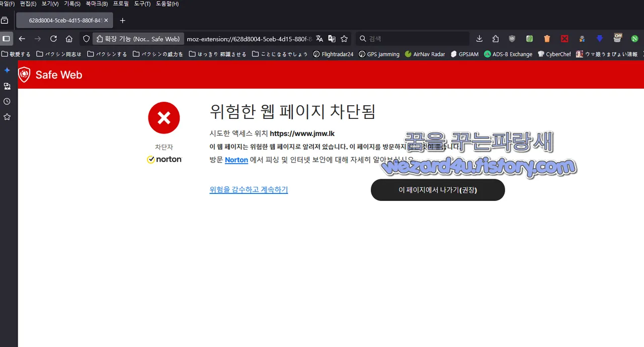Viewport: 644px width, 347px height.
Task: Click '이 페이지에서 나가기(권장)' button
Action: point(437,190)
